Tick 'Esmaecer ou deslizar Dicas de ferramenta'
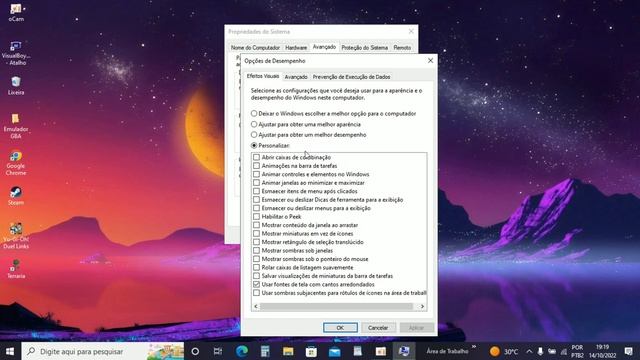640x360 pixels. (256, 200)
